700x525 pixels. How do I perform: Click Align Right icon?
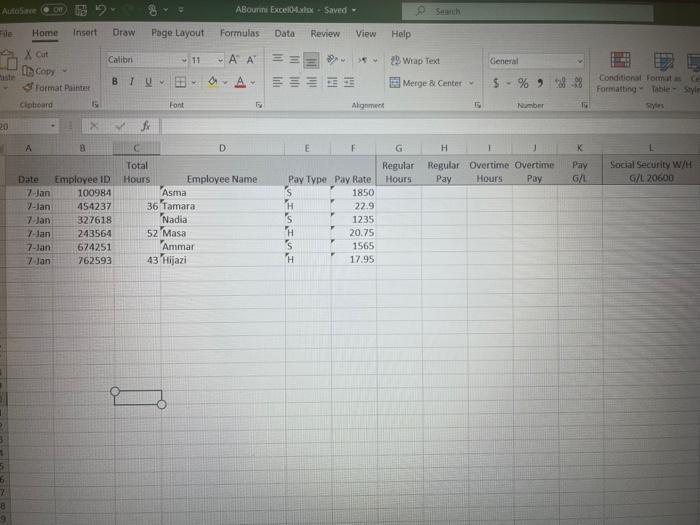point(312,82)
